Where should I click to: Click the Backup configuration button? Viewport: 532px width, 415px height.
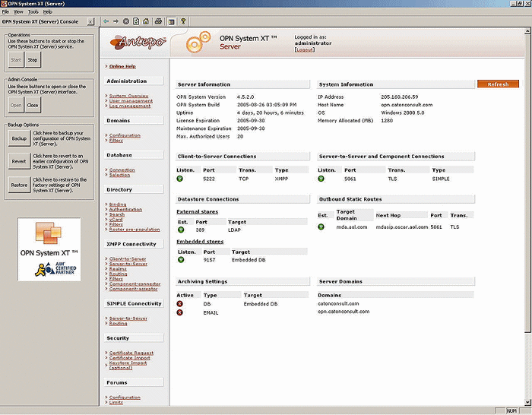click(19, 138)
